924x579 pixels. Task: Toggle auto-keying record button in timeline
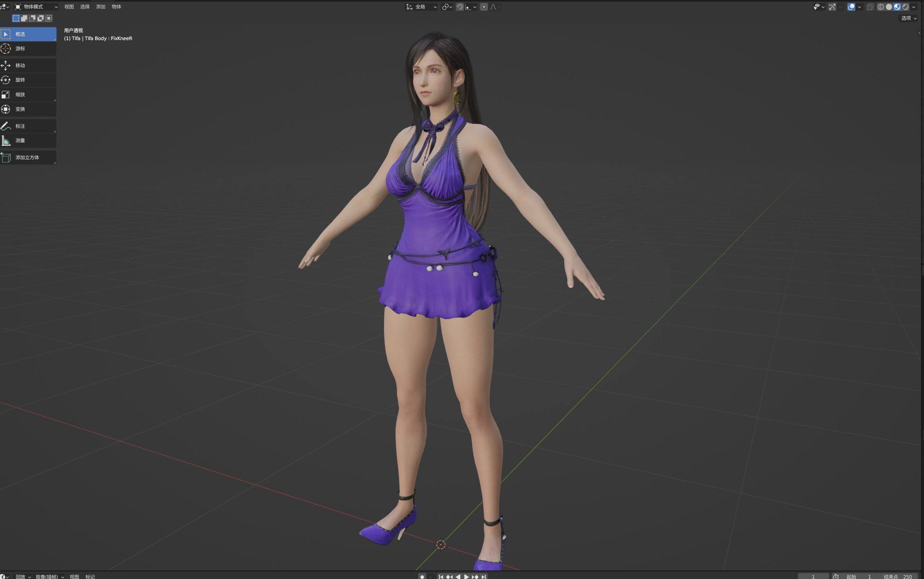[422, 576]
